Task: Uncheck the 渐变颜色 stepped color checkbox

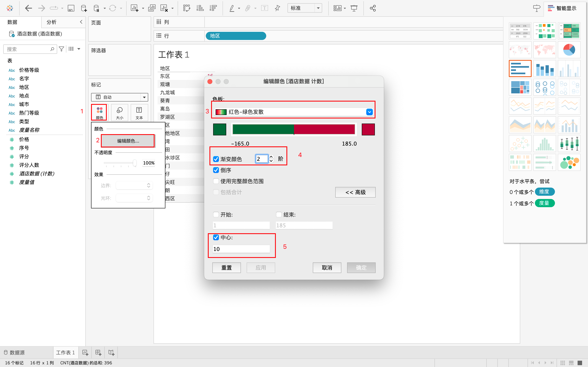Action: (x=216, y=159)
